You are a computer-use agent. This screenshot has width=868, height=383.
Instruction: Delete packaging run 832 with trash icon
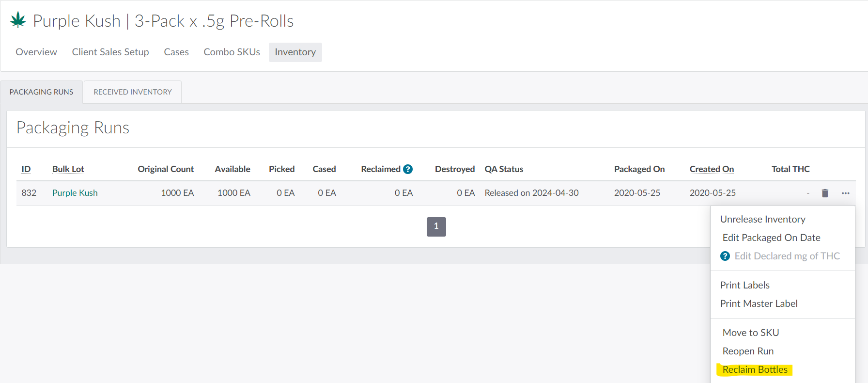[x=825, y=193]
